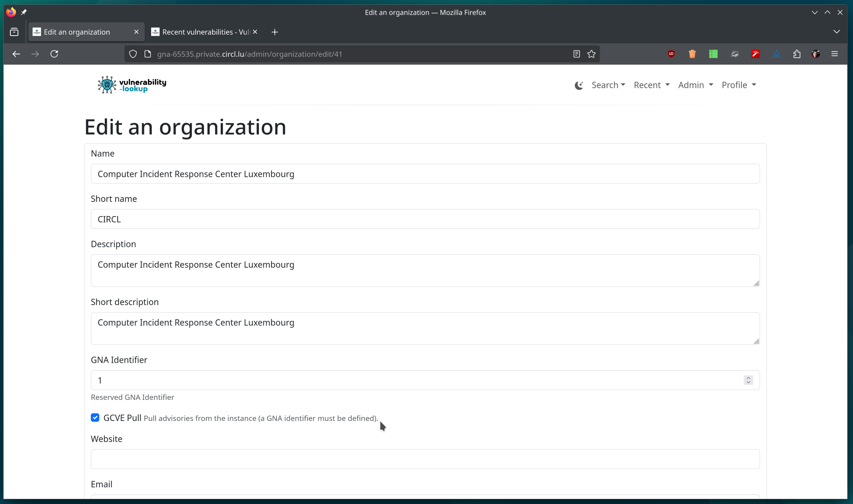This screenshot has height=504, width=853.
Task: Toggle dark mode with the moon icon
Action: (579, 85)
